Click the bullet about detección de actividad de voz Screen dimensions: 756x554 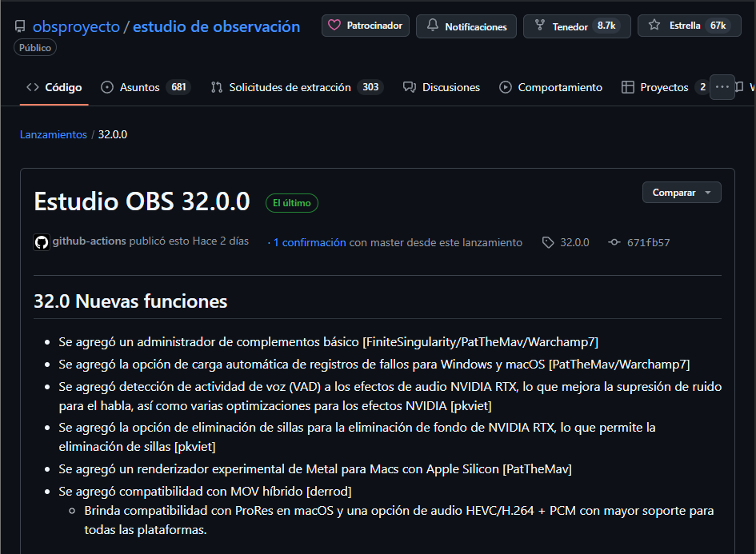(390, 396)
